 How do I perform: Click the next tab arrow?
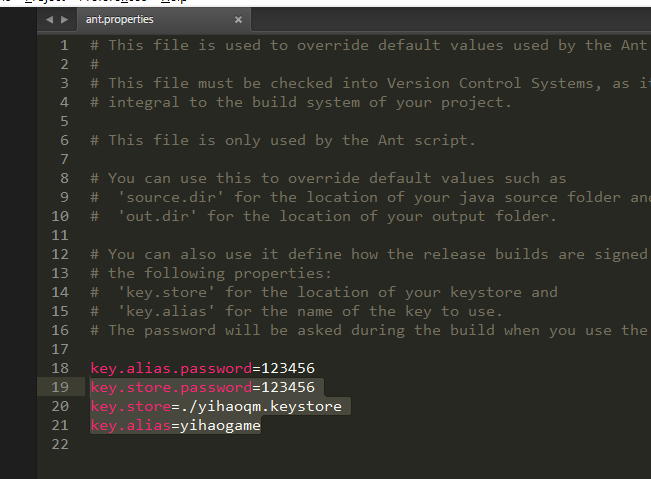point(65,19)
